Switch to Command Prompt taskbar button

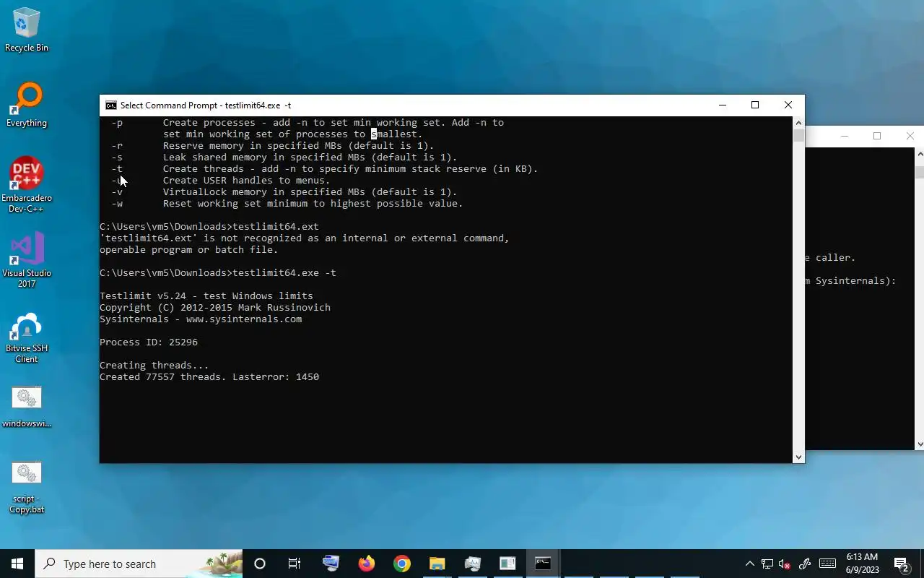[x=543, y=564]
